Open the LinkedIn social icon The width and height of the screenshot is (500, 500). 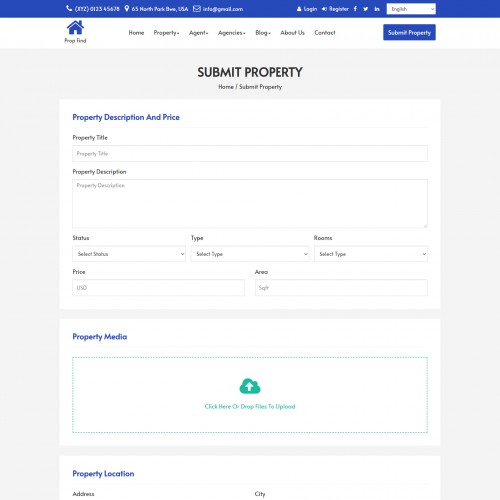377,9
